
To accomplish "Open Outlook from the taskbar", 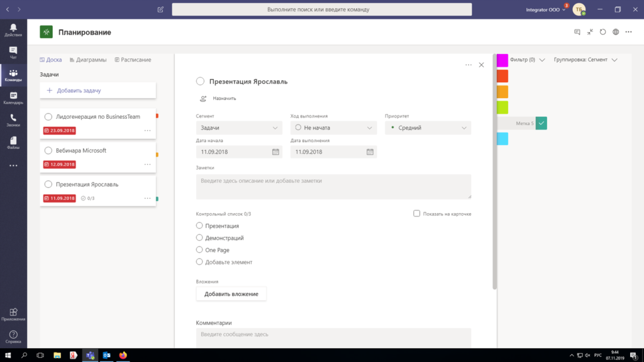I will pos(106,355).
